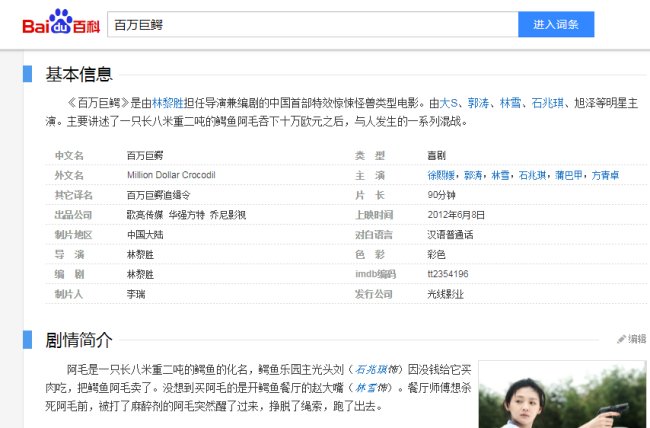Select distributor value 光线影业

tap(445, 294)
